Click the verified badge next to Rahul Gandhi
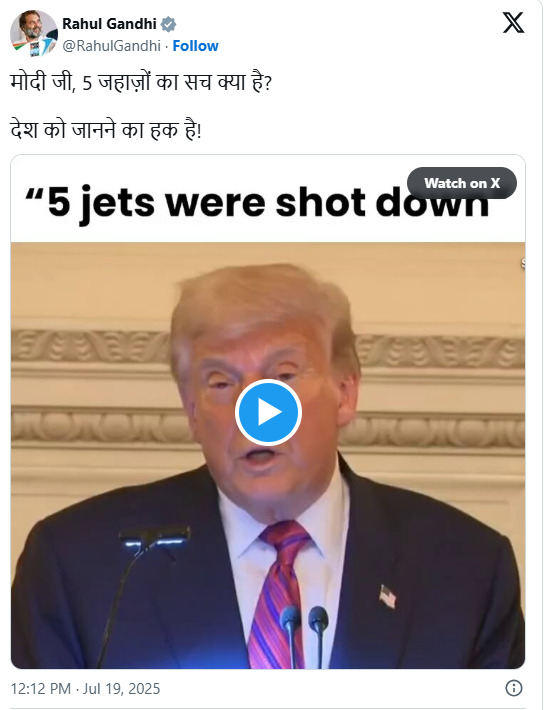Viewport: 544px width, 710px height. click(x=168, y=24)
